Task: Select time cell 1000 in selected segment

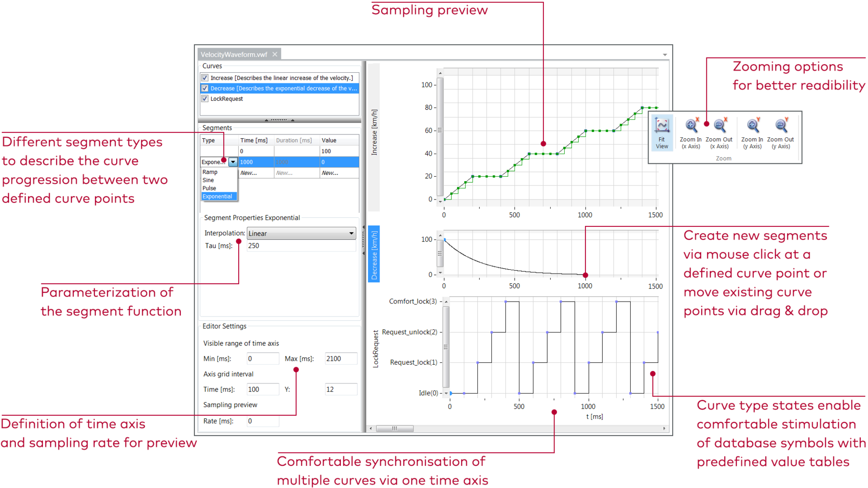Action: point(256,162)
